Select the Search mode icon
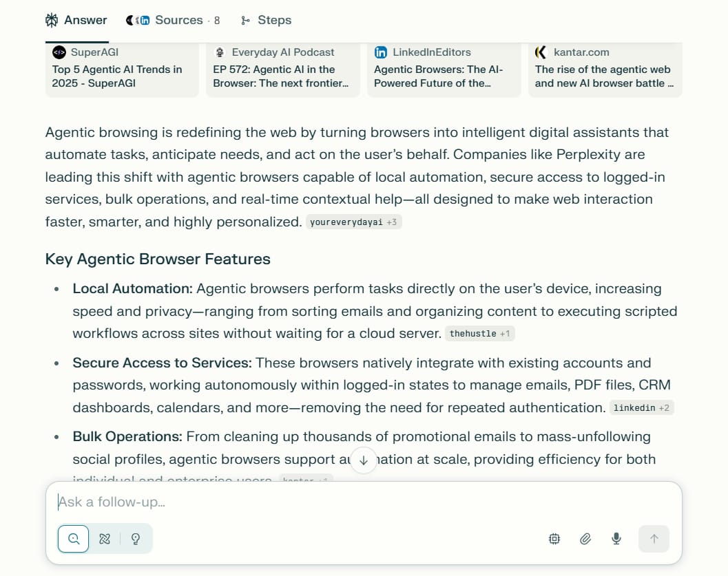Viewport: 728px width, 576px height. tap(74, 539)
